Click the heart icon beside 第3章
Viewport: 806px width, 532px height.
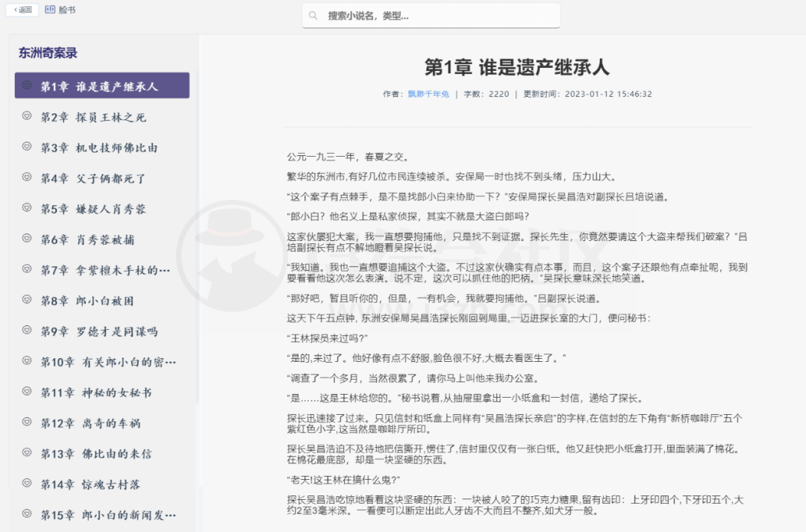pos(28,146)
